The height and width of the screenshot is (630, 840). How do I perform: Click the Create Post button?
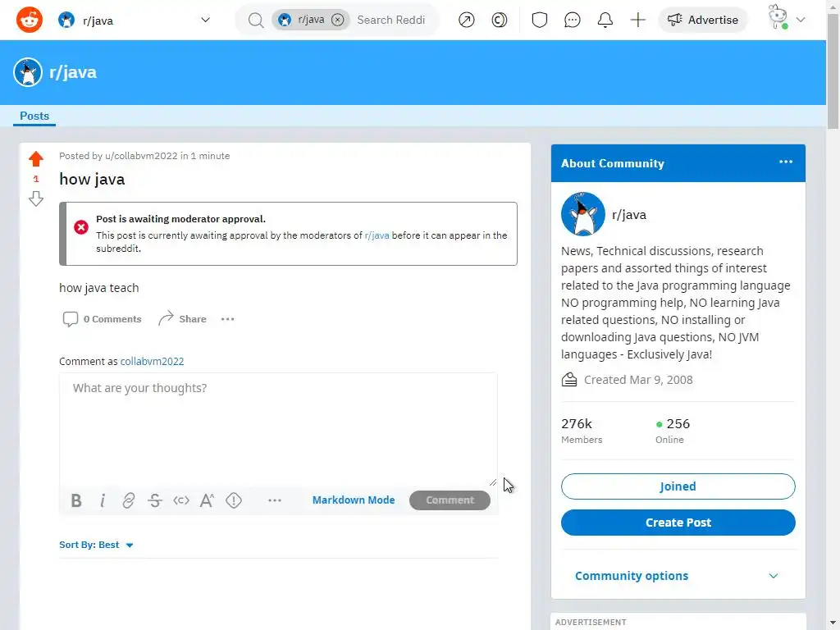pos(678,523)
